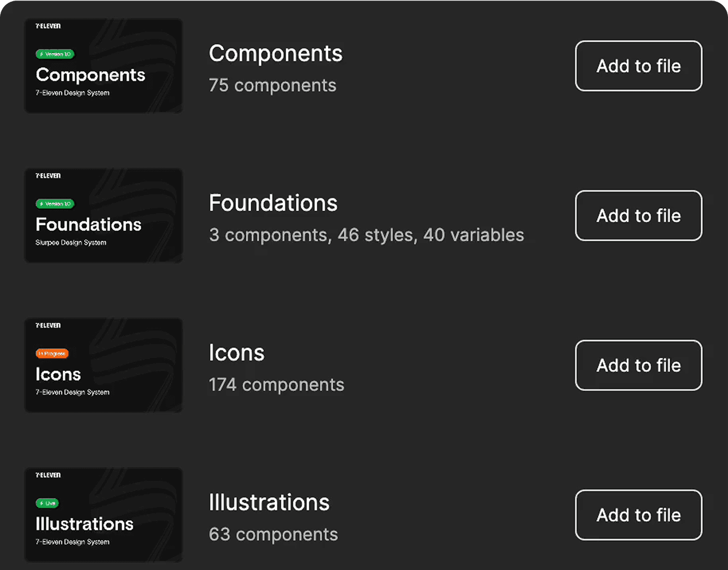Select the Illustrations library title
Viewport: 728px width, 570px height.
[x=269, y=502]
